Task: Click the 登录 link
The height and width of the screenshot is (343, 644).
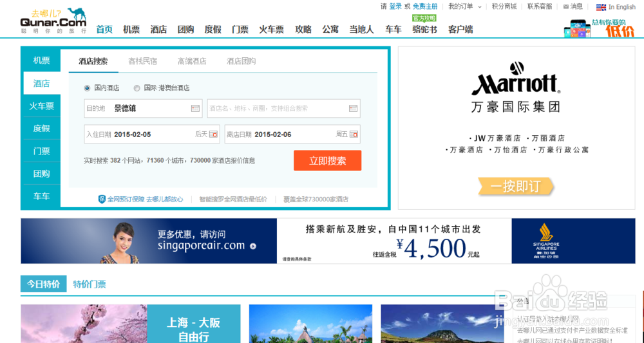Action: (395, 6)
